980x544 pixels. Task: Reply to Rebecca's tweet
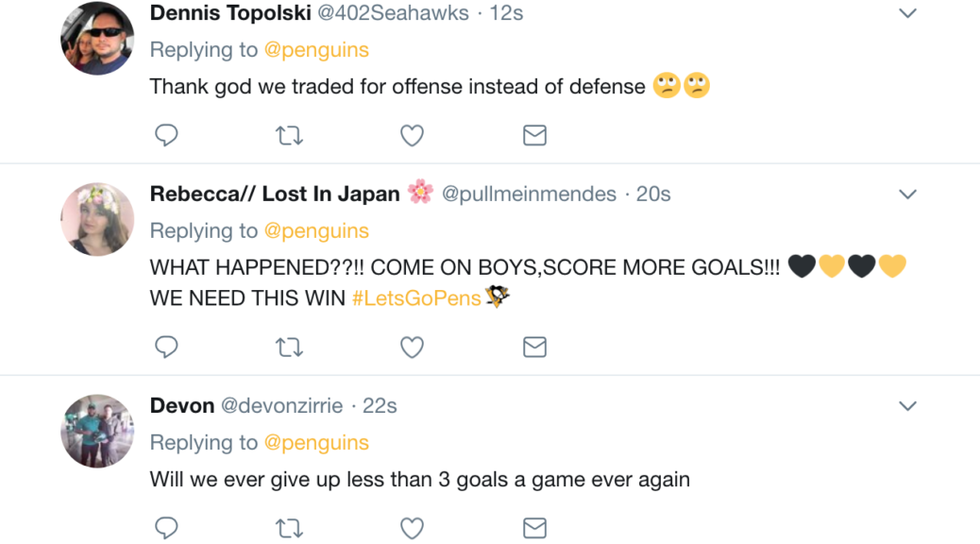pos(166,348)
